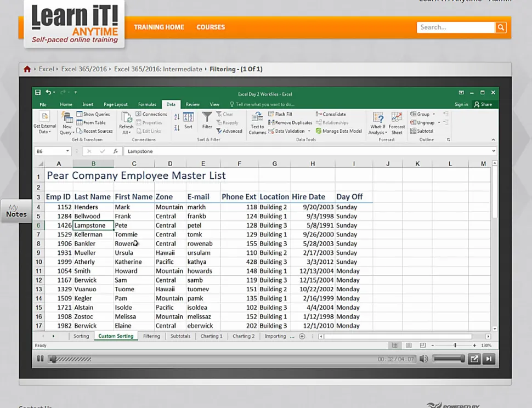Viewport: 532px width, 408px height.
Task: Mute the video speaker icon
Action: point(423,359)
